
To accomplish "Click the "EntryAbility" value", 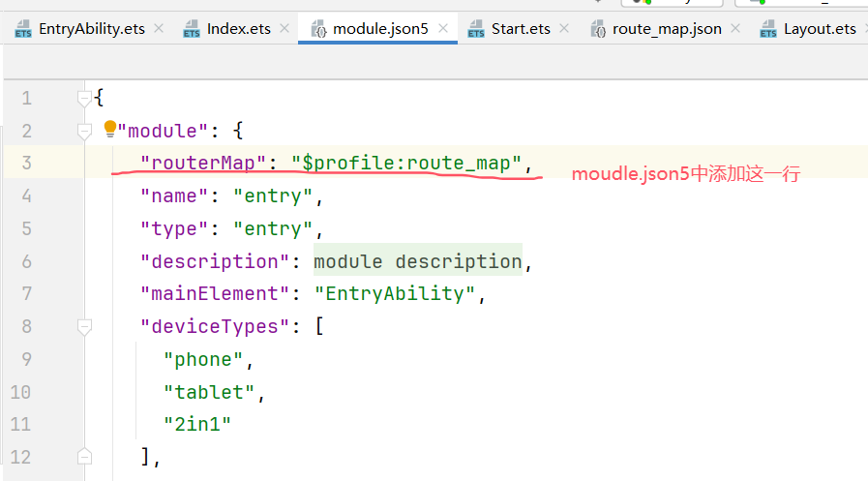I will coord(395,293).
